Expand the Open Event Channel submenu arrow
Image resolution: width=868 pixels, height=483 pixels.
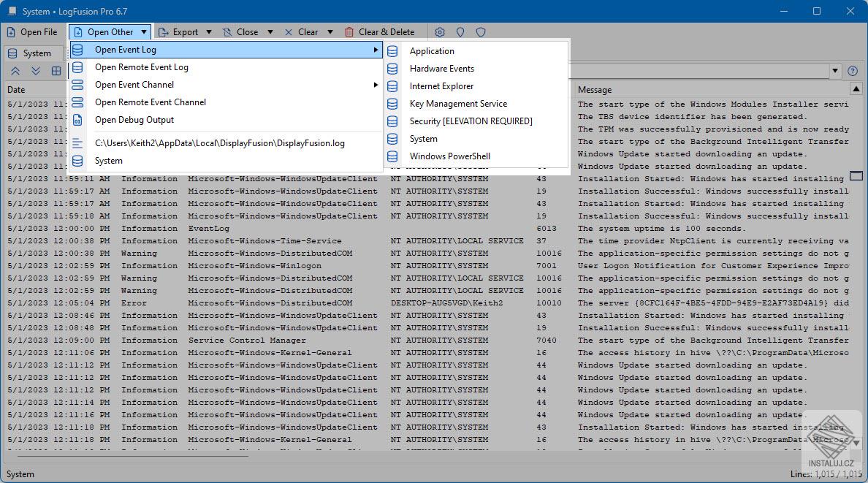click(x=376, y=85)
